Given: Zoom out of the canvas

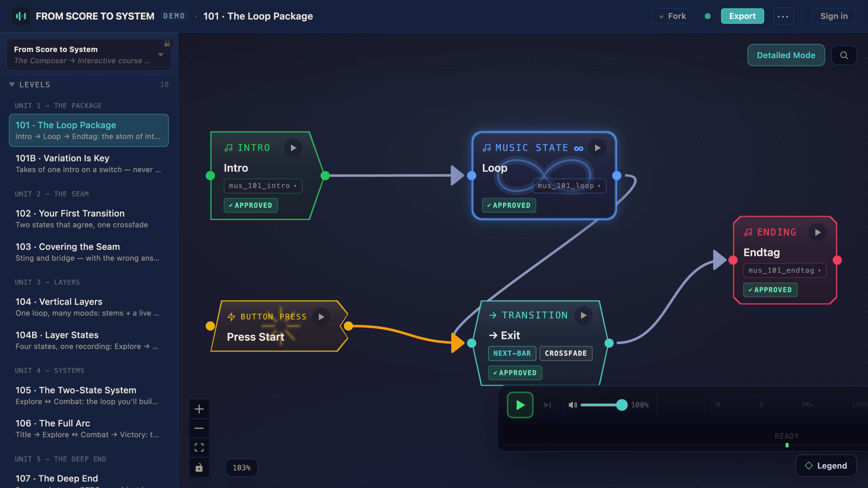Looking at the screenshot, I should click(199, 428).
